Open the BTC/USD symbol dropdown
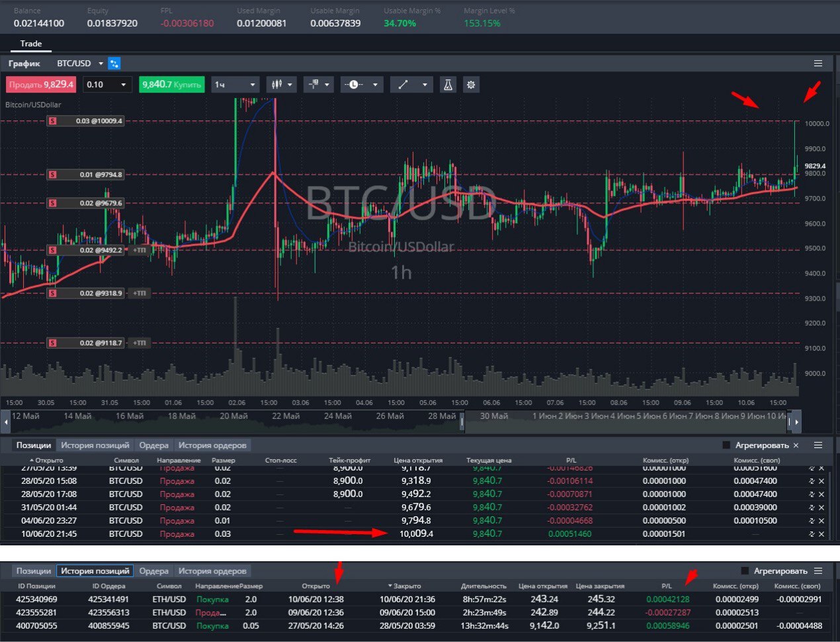The image size is (840, 642). click(x=101, y=64)
